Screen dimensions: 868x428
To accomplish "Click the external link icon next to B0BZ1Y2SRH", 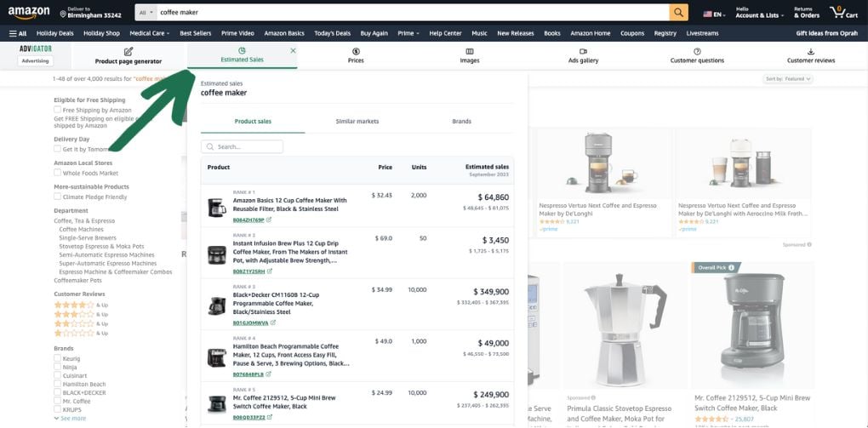I will click(x=270, y=271).
